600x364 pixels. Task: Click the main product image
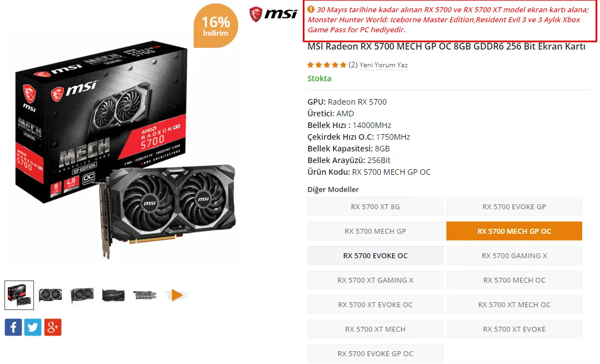126,150
